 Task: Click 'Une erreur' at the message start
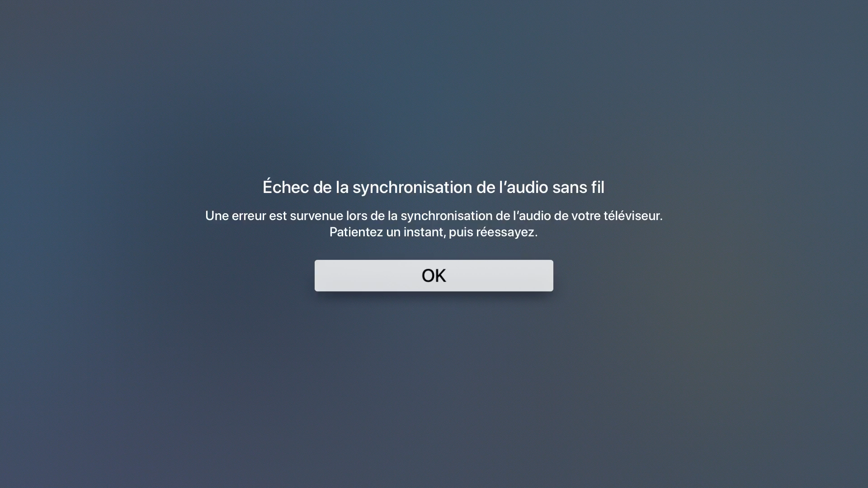(236, 216)
